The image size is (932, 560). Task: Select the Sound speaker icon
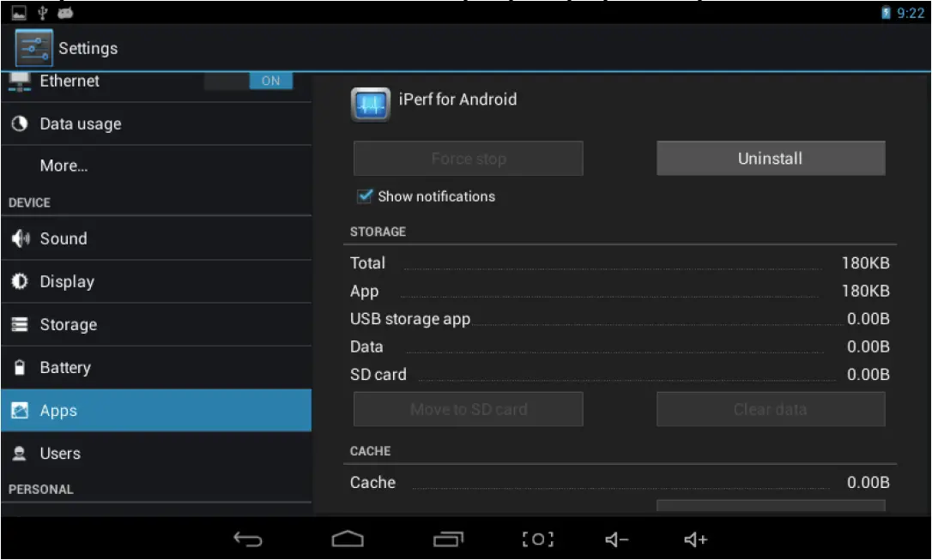coord(21,238)
